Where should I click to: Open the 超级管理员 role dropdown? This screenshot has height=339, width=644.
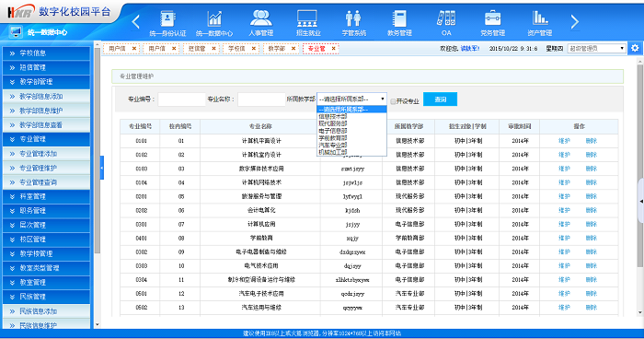[597, 48]
